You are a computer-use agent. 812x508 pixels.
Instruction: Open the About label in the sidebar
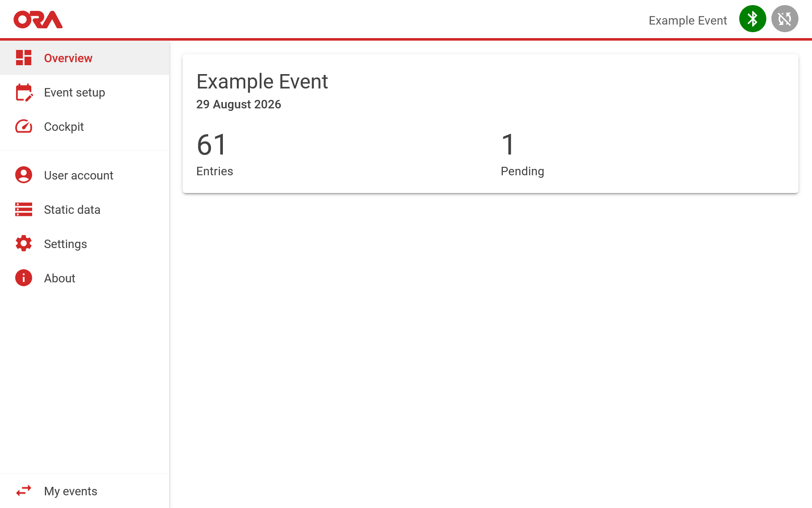(x=60, y=278)
